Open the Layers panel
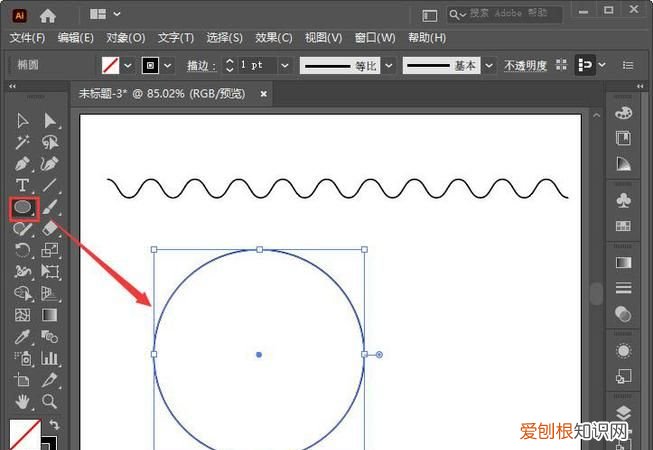Viewport: 653px width, 450px height. (623, 412)
